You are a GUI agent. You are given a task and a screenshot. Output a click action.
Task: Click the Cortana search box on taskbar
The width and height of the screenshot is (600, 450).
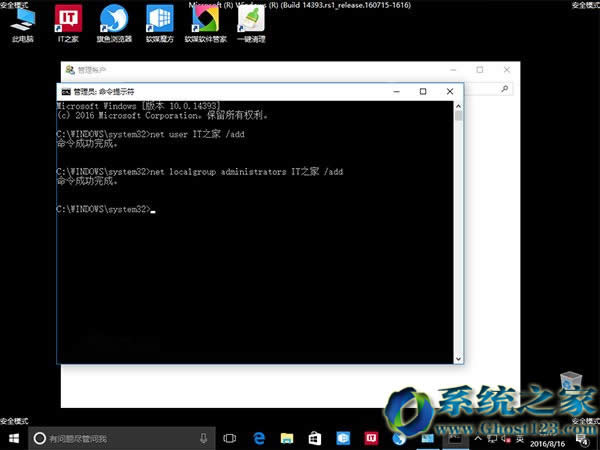click(110, 438)
